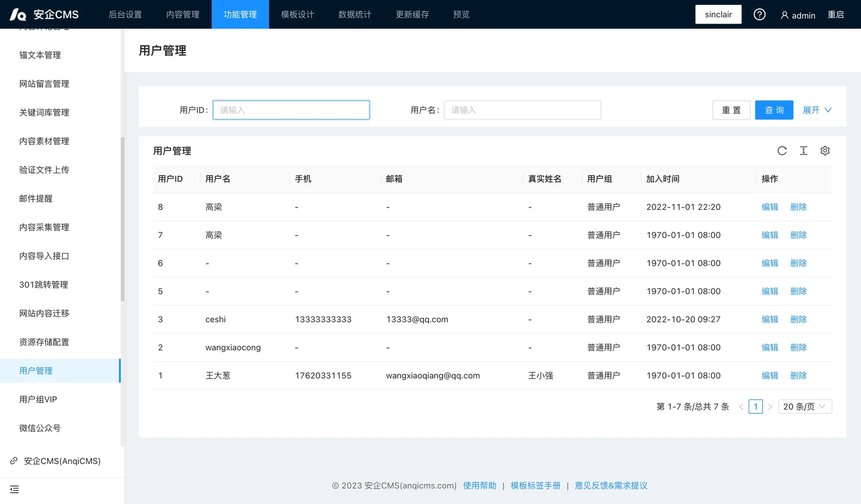Edit user ID 8 row
This screenshot has width=861, height=504.
770,207
